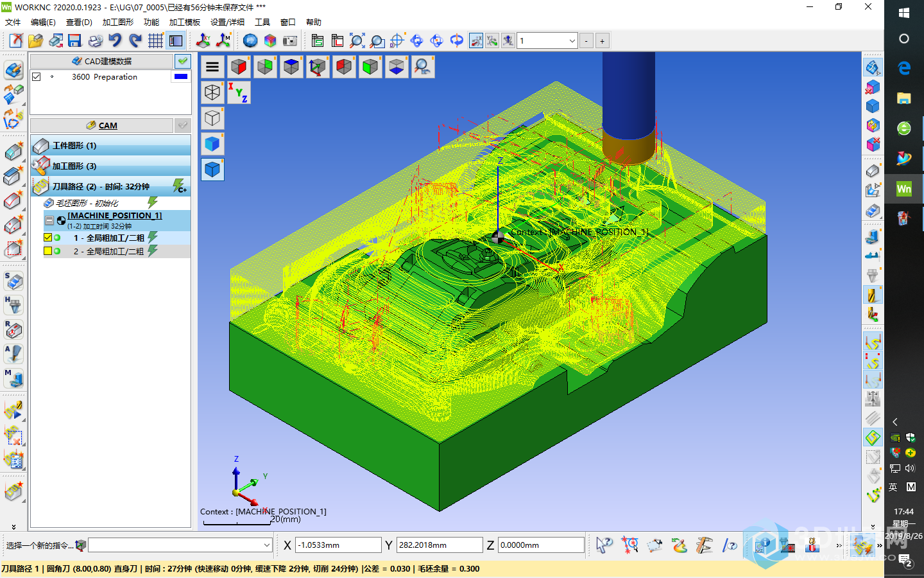Click the WorkNC Wn icon in taskbar
924x578 pixels.
pos(904,188)
